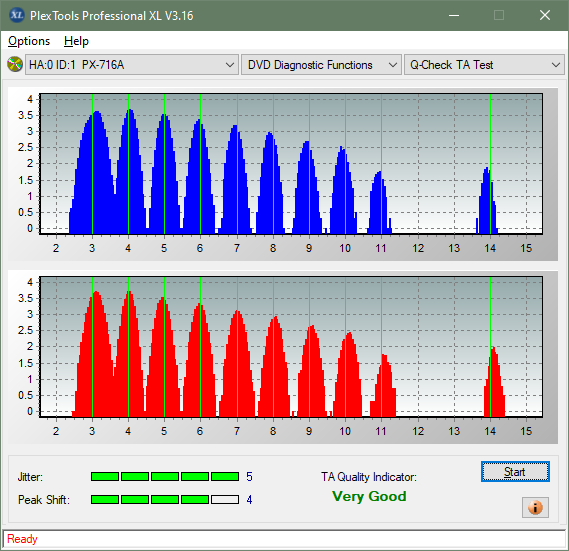Click the Jitter level bar
Viewport: 569px width, 551px height.
[x=165, y=476]
